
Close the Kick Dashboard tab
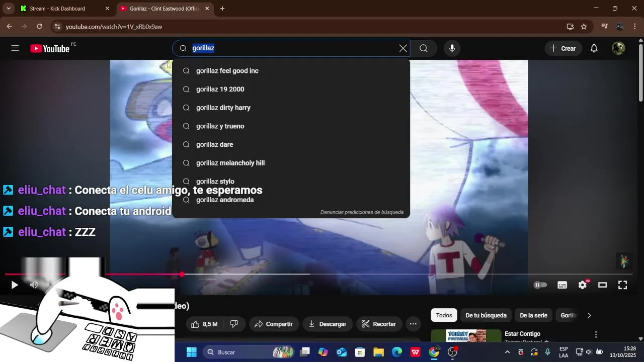point(107,9)
